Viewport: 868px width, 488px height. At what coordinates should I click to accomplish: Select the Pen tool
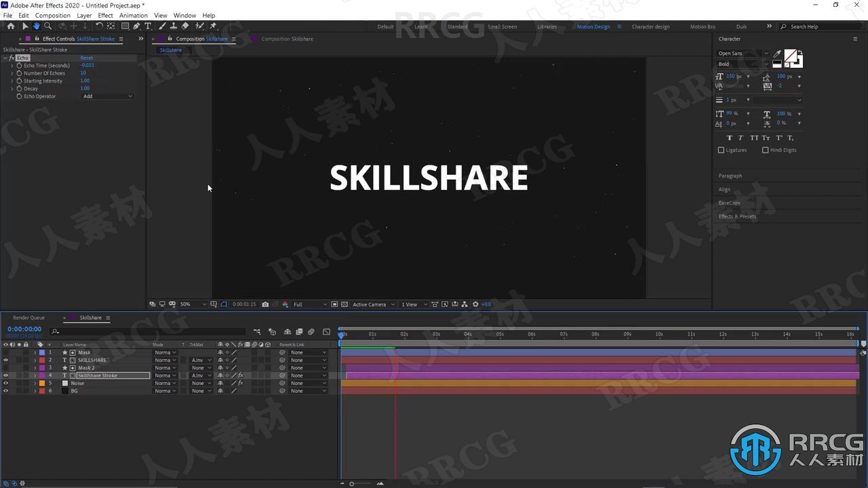click(x=136, y=26)
